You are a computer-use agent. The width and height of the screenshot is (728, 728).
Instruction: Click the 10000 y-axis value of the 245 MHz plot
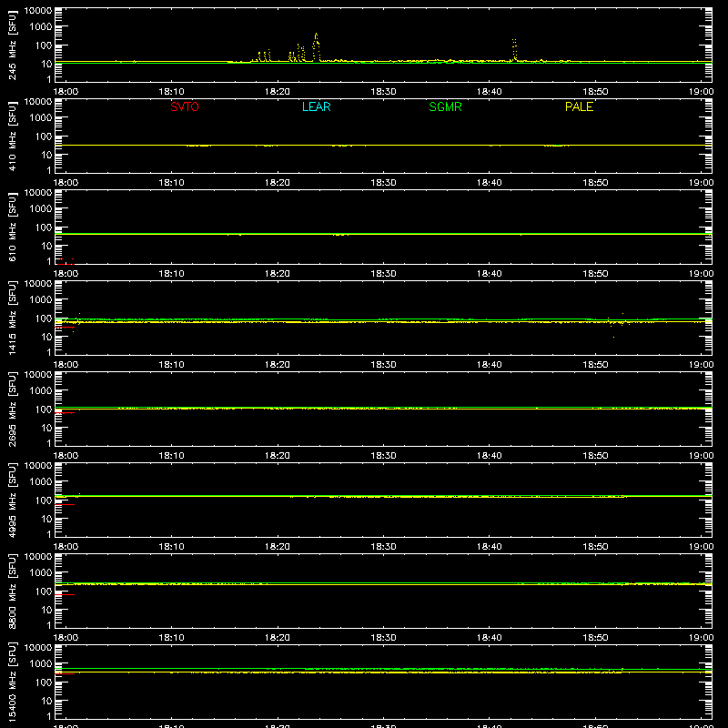38,11
